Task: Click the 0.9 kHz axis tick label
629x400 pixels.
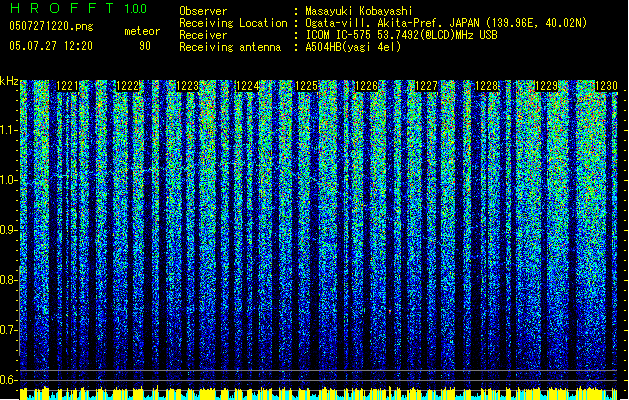Action: (x=8, y=230)
